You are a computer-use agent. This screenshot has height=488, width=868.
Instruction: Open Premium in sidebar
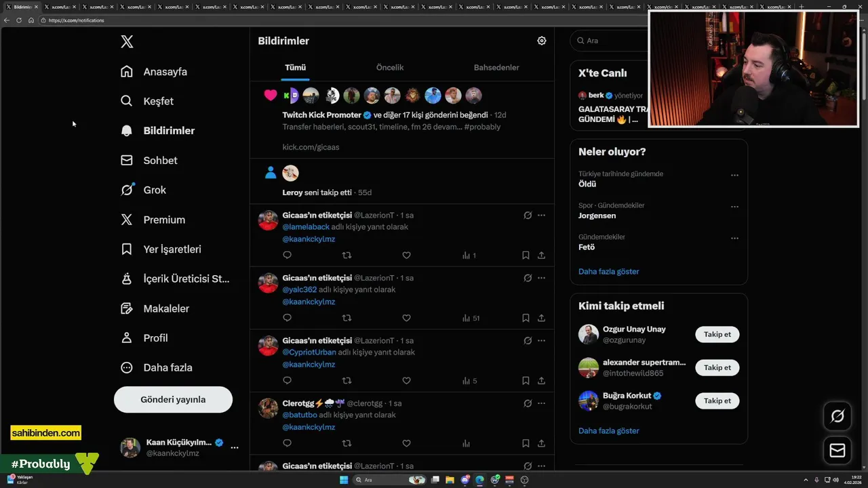[153, 220]
